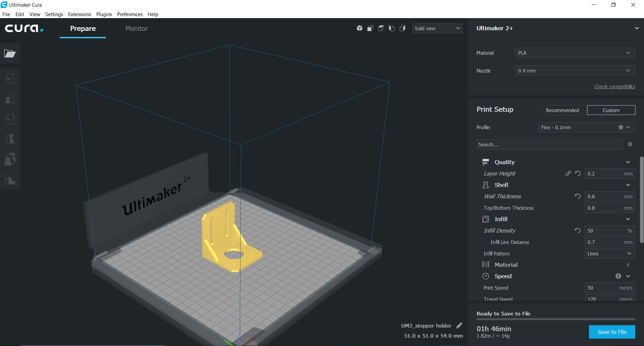This screenshot has width=644, height=346.
Task: Open the Check compatibility link
Action: click(x=615, y=87)
